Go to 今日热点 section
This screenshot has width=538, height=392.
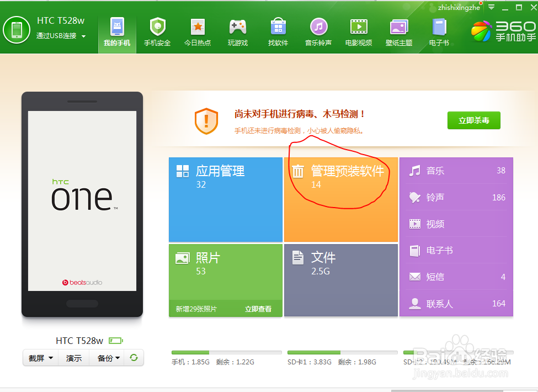pyautogui.click(x=198, y=32)
